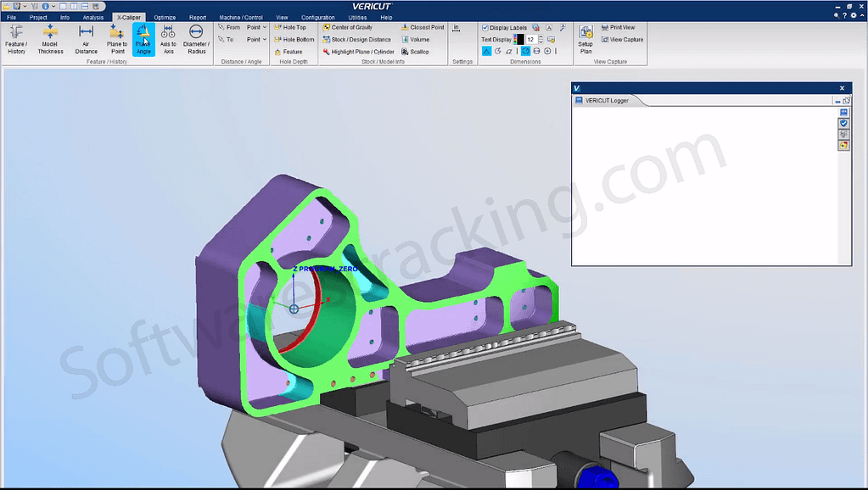
Task: Select the Hole Depth Feature option
Action: click(x=288, y=52)
